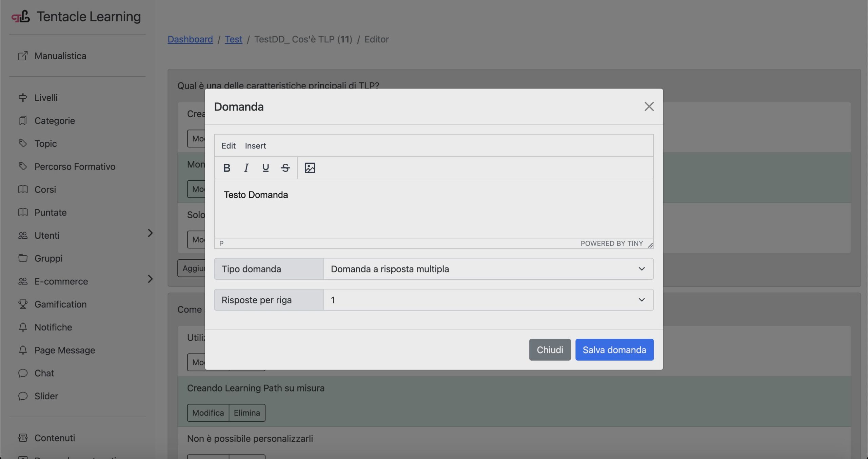
Task: Open the Tipo domanda dropdown
Action: click(488, 269)
